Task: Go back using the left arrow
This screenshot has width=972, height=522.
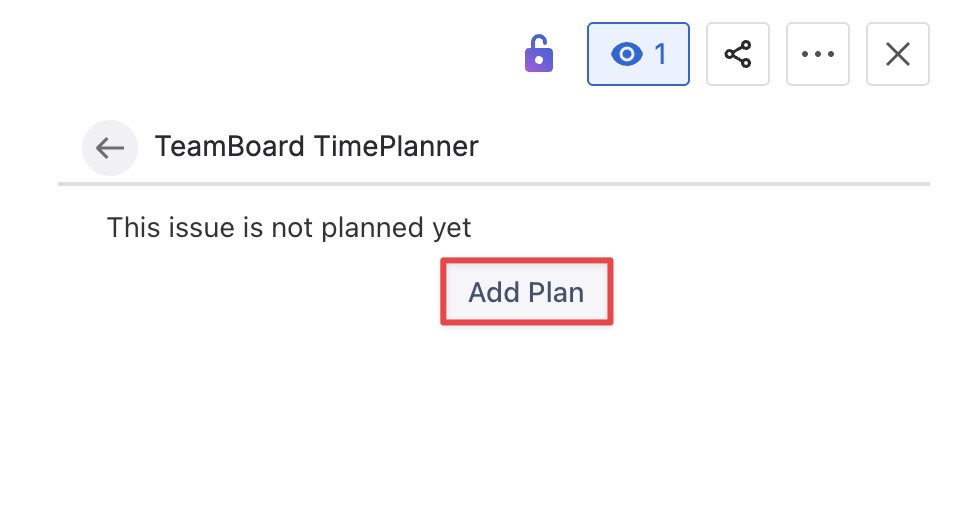Action: (109, 148)
